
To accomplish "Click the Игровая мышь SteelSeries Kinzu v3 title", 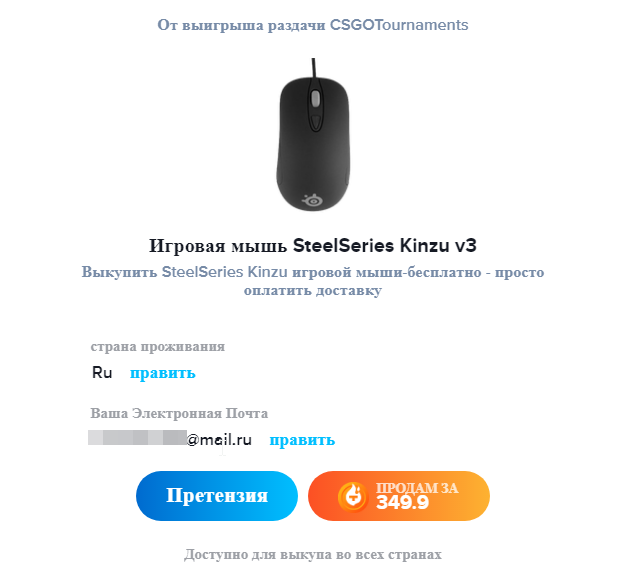I will [312, 245].
